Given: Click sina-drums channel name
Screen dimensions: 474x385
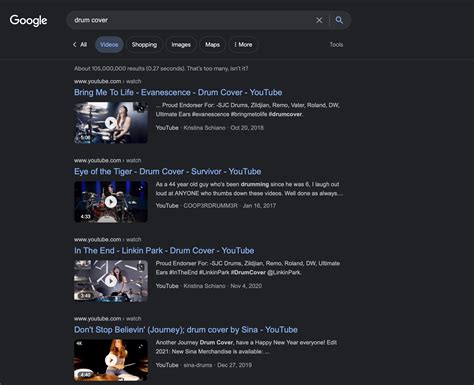Looking at the screenshot, I should [x=198, y=365].
